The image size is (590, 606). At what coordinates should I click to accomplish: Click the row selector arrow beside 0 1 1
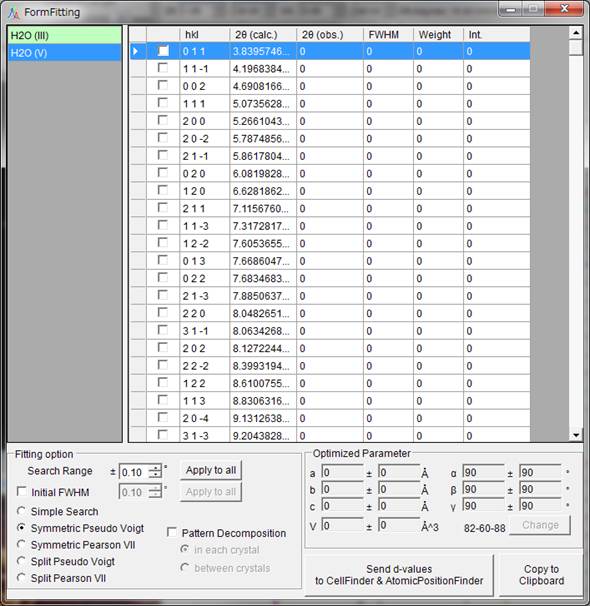(x=136, y=51)
